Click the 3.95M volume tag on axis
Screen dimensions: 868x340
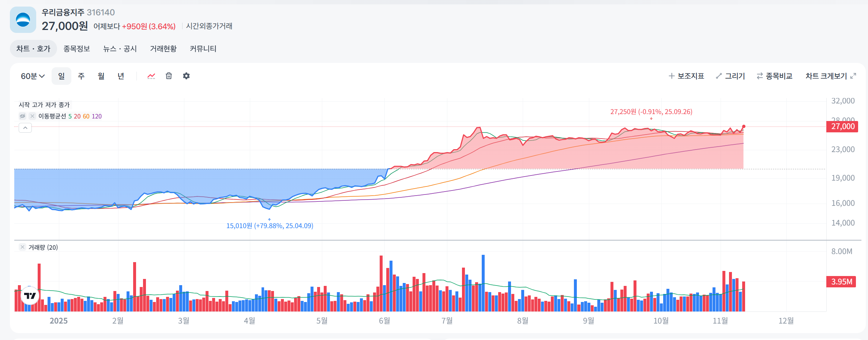(x=841, y=282)
